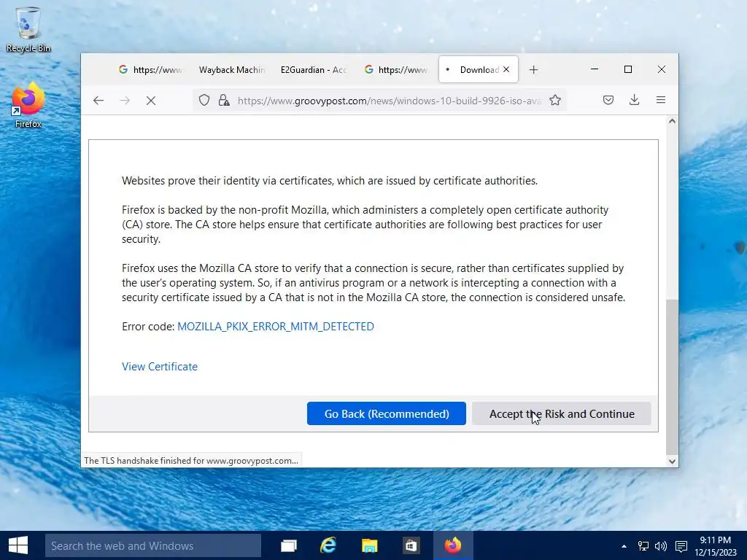This screenshot has width=747, height=560.
Task: Open the Windows Start menu
Action: pos(18,545)
